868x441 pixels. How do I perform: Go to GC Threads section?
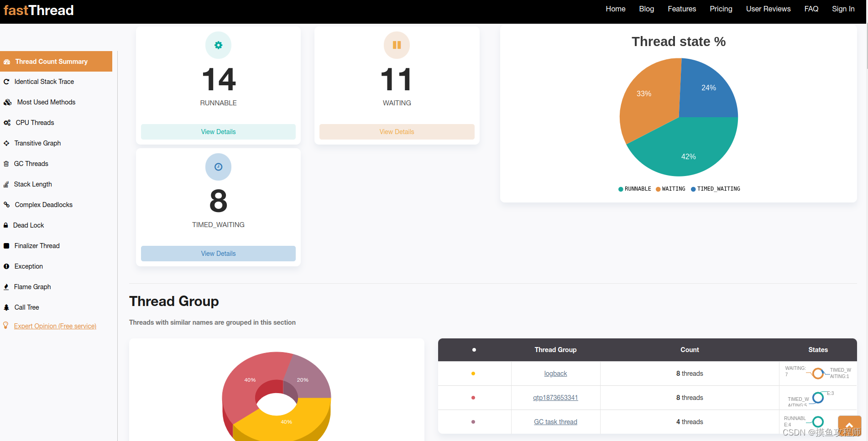click(31, 164)
